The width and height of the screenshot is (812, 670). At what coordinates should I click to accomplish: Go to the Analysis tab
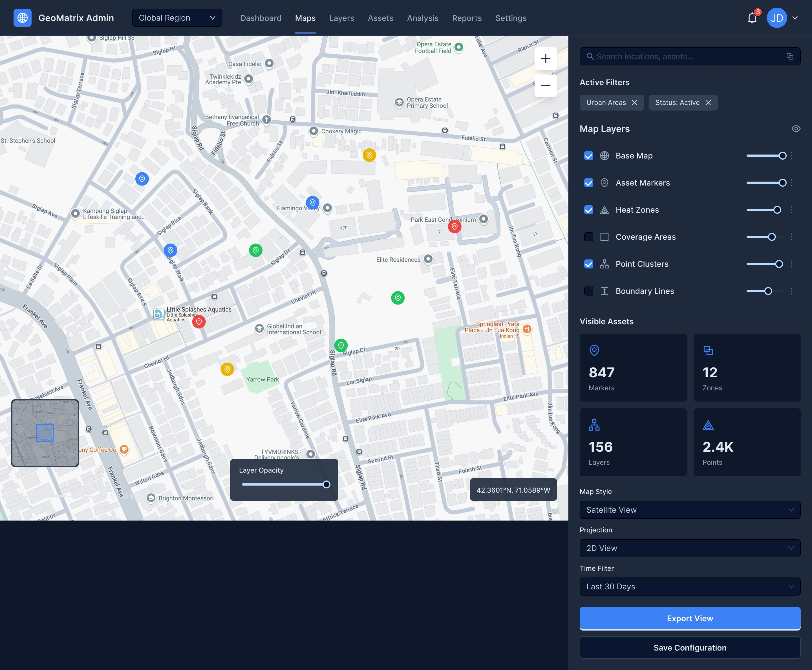423,18
